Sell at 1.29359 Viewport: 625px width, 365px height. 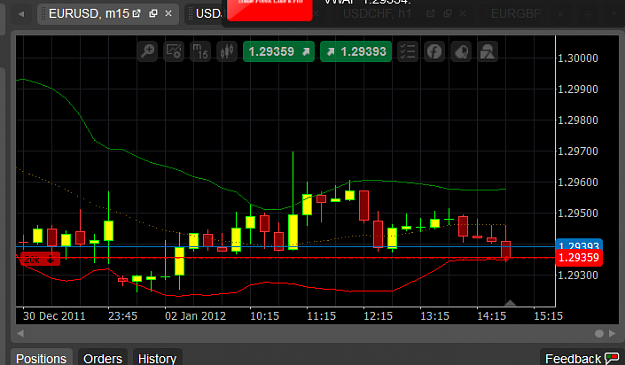tap(279, 52)
